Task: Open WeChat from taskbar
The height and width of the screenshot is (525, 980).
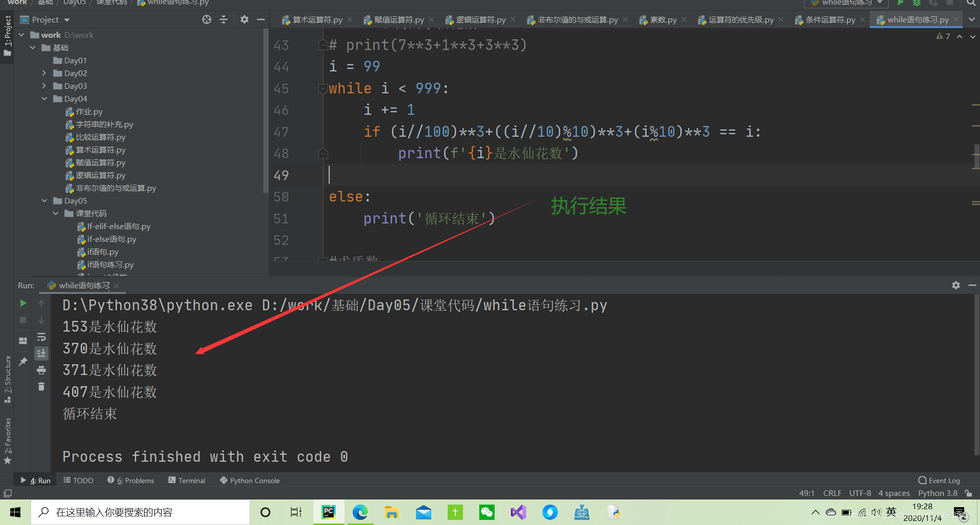Action: tap(487, 512)
